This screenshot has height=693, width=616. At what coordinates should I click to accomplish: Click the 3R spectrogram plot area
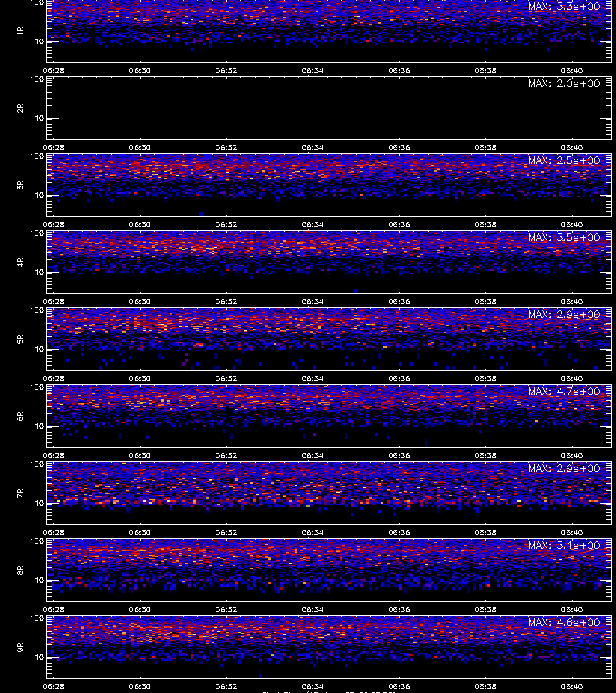coord(330,185)
